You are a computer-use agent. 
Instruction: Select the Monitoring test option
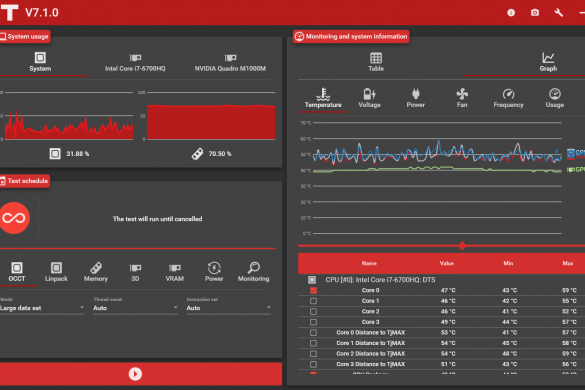click(253, 272)
